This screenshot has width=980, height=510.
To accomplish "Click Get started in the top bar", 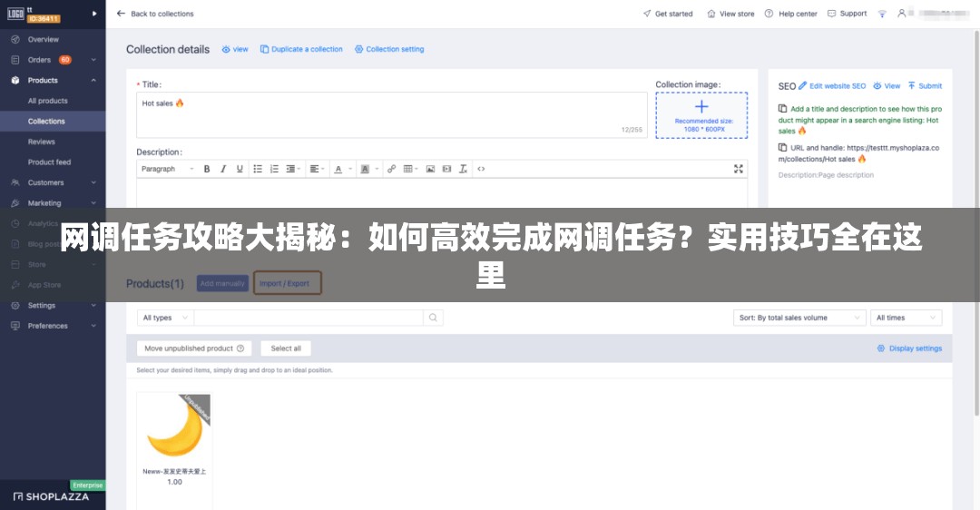I will click(x=668, y=14).
